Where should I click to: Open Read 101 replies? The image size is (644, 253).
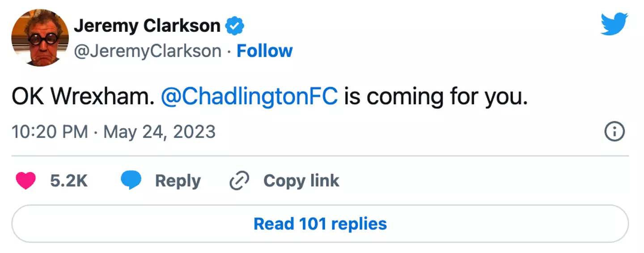click(320, 223)
